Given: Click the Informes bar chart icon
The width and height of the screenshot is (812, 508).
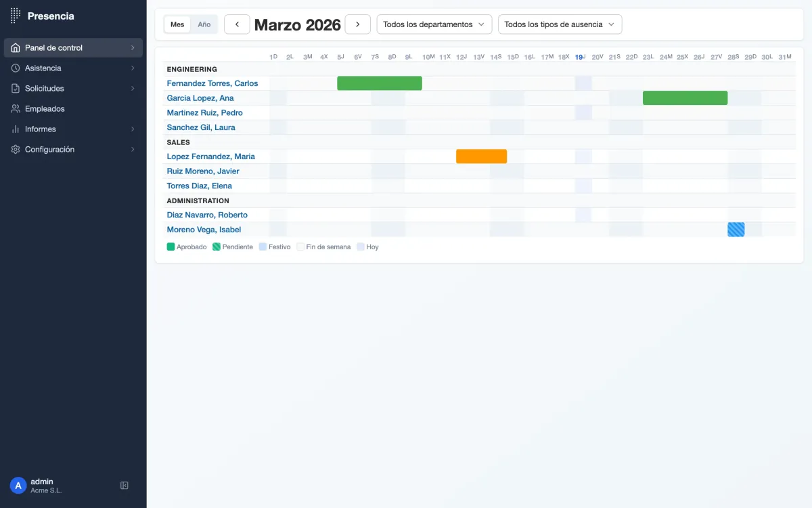Looking at the screenshot, I should tap(16, 129).
